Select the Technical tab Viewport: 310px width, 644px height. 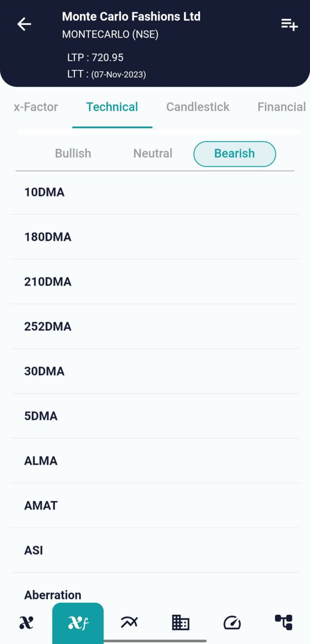click(112, 107)
